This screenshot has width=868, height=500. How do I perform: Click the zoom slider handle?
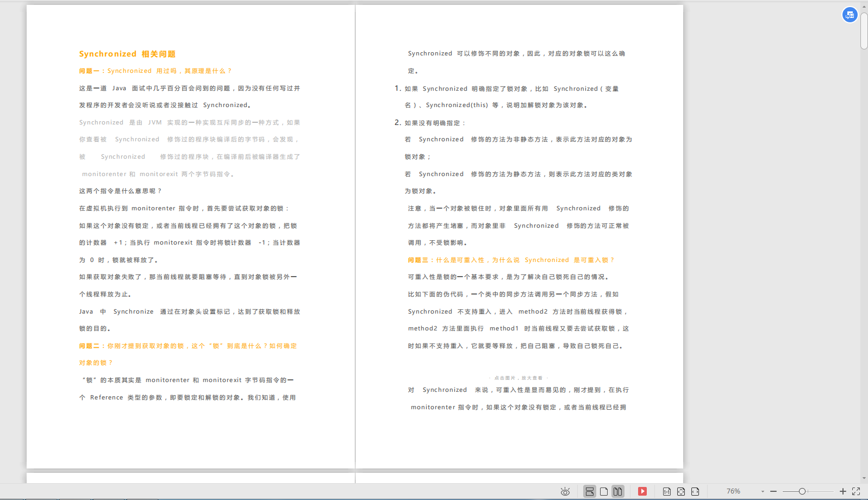pyautogui.click(x=802, y=491)
